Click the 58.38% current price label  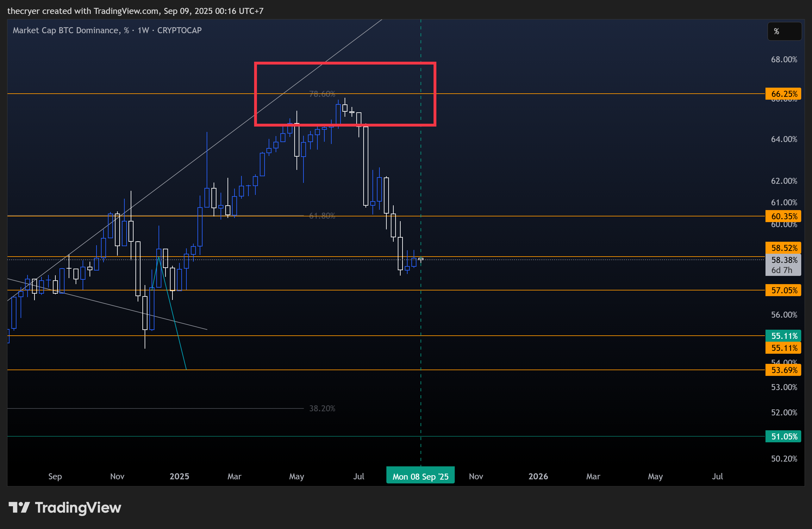(x=783, y=260)
